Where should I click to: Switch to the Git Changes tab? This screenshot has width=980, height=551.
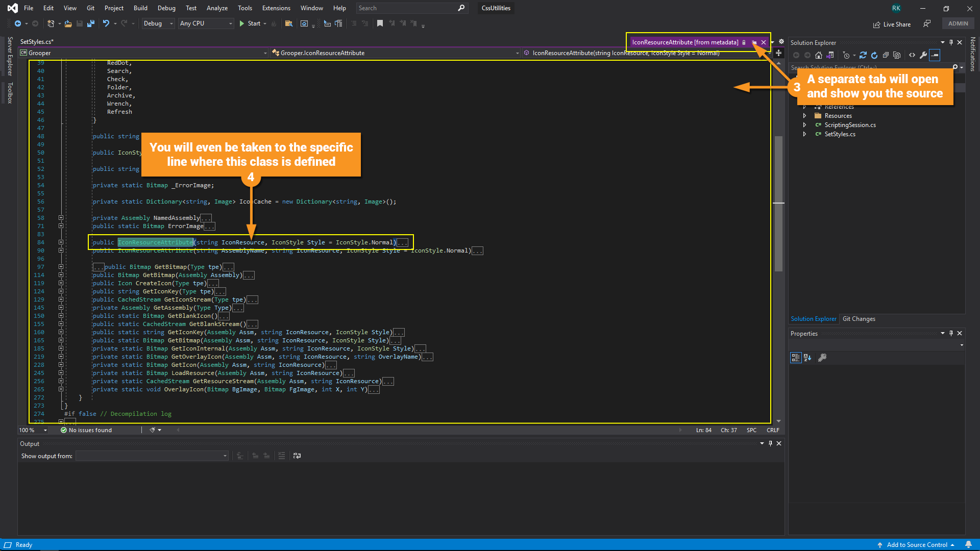[x=859, y=319]
